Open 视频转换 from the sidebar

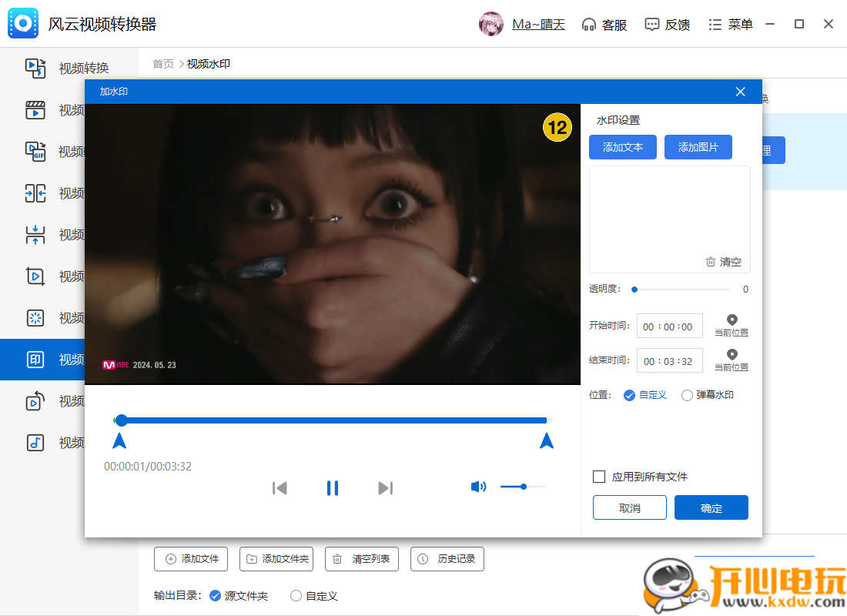tap(68, 68)
